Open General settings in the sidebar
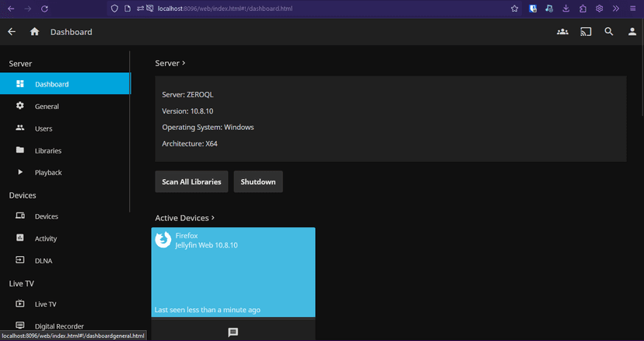644x341 pixels. [47, 107]
